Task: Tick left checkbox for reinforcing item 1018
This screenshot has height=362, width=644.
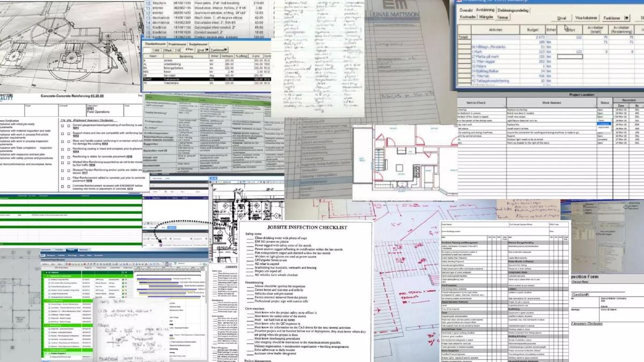Action: click(62, 179)
